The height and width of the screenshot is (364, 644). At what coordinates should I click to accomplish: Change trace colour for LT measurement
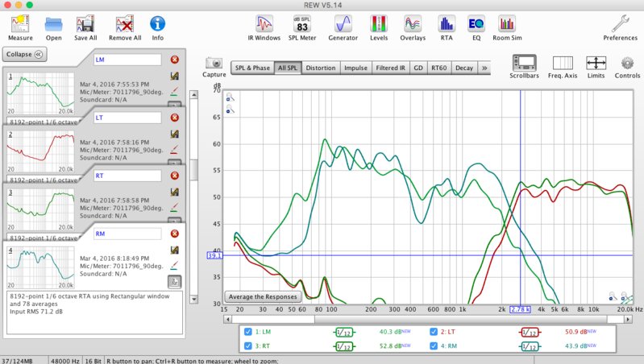coord(175,149)
